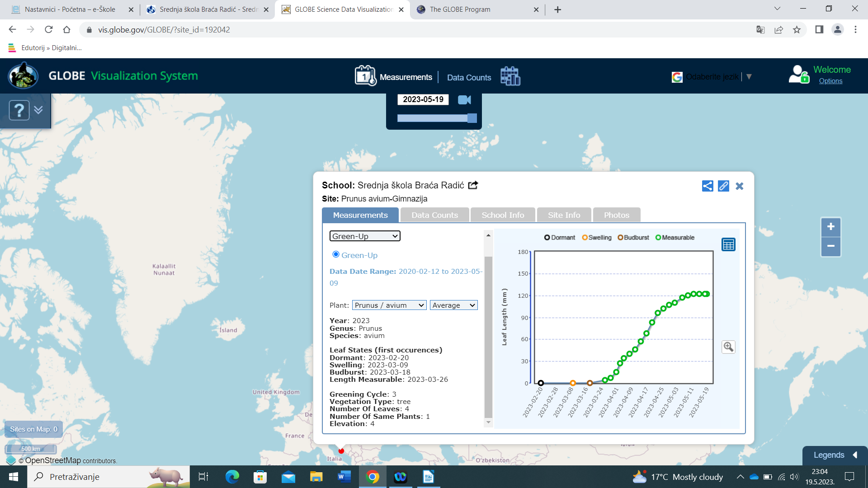868x488 pixels.
Task: Open the Prunus / avium plant dropdown
Action: 389,305
